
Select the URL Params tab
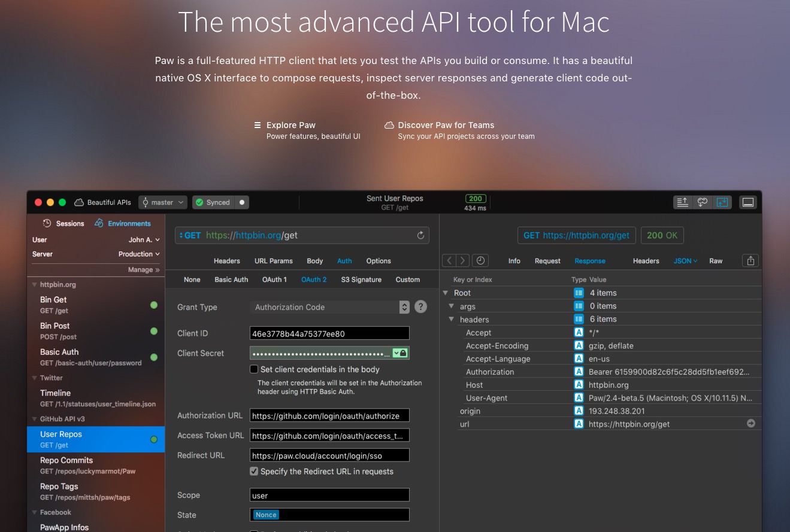pos(273,261)
